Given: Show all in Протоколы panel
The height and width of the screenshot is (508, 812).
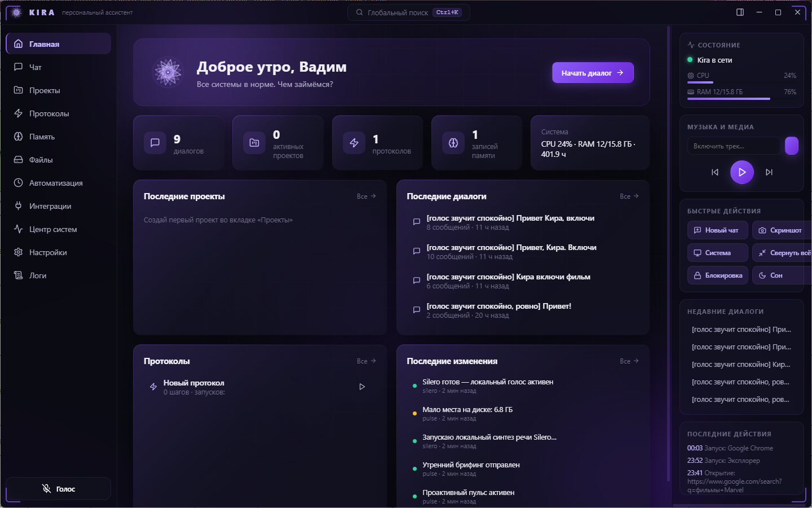Looking at the screenshot, I should click(x=367, y=361).
